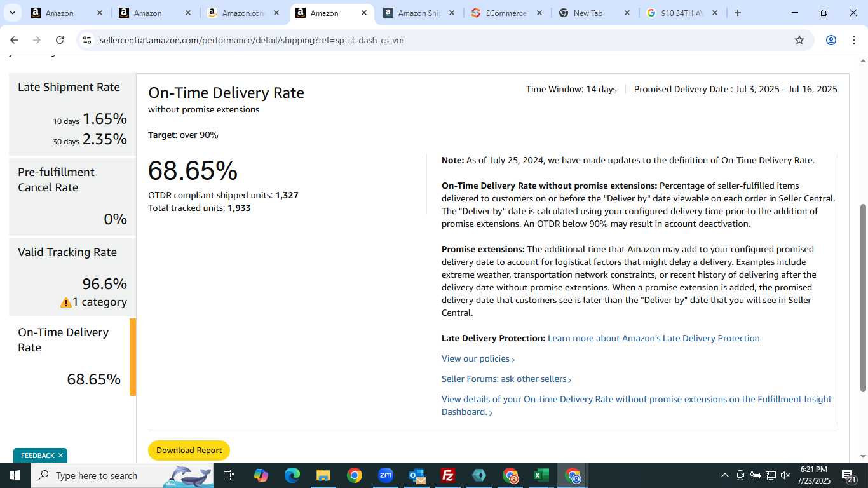Open a new browser tab
Viewport: 868px width, 488px height.
point(737,13)
